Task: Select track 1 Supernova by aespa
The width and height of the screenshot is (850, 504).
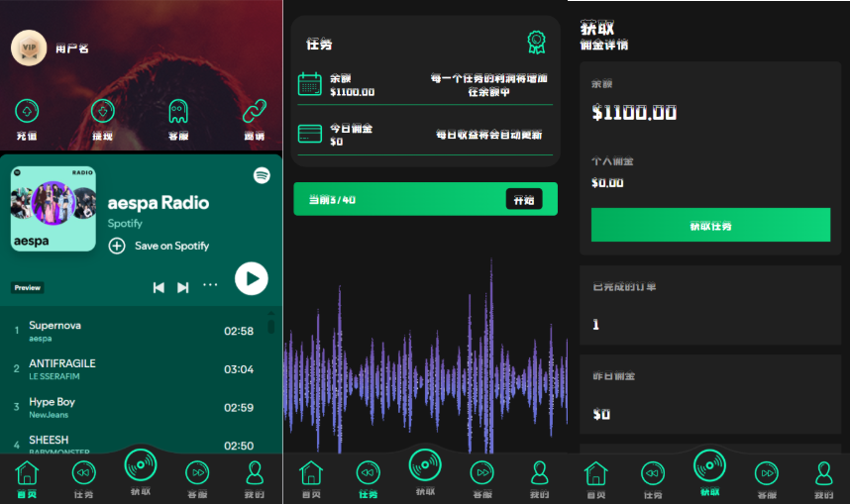Action: pos(136,331)
